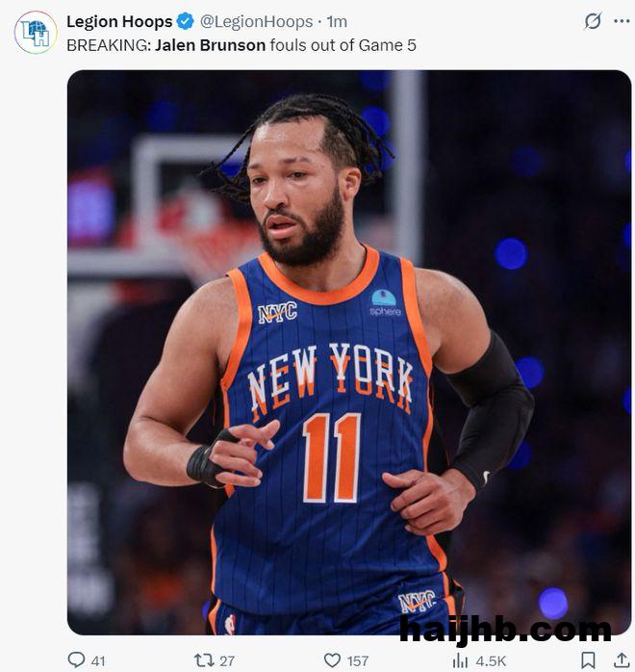Click the Legion Hoops display name
This screenshot has height=672, width=635.
click(x=119, y=21)
